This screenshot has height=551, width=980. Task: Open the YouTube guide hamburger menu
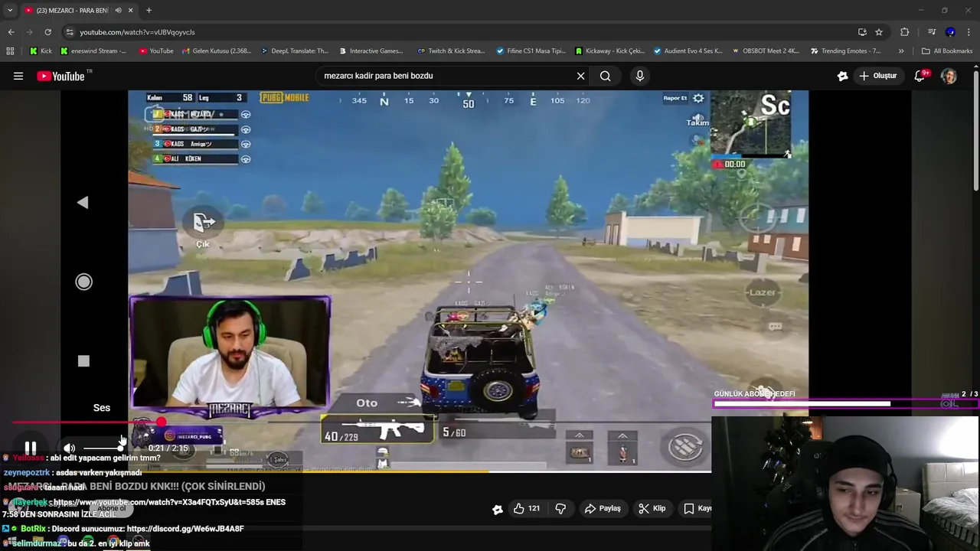click(x=18, y=76)
